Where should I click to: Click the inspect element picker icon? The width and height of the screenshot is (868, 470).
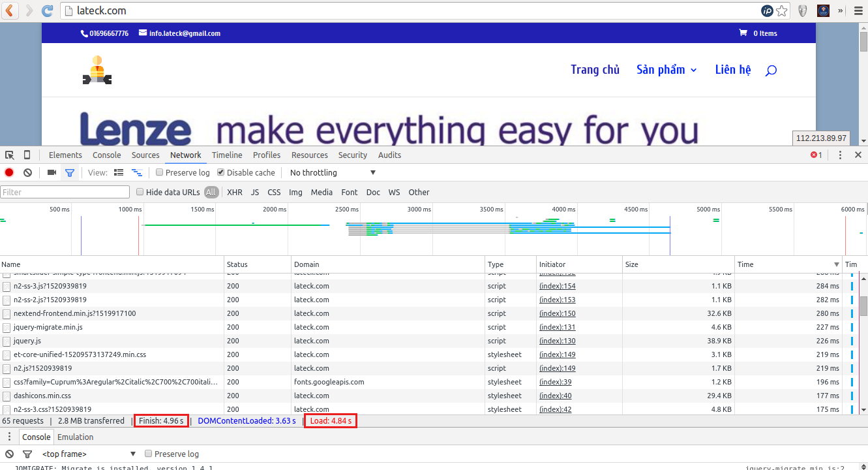click(x=10, y=155)
